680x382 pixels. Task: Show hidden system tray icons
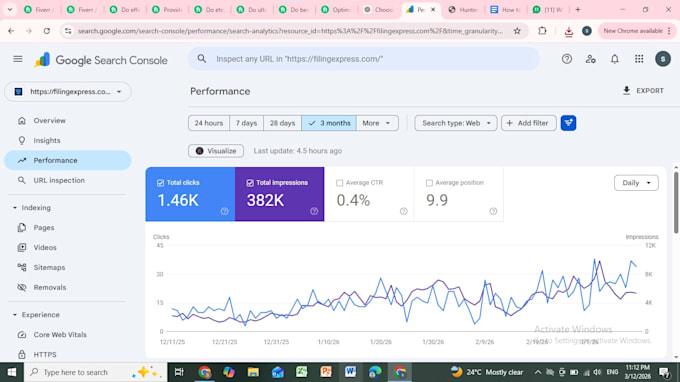[538, 372]
